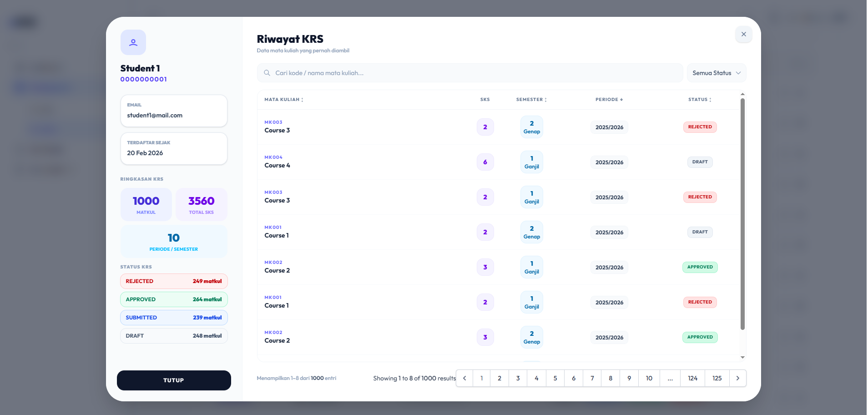Go to page 125
This screenshot has height=415, width=868.
[x=717, y=378]
